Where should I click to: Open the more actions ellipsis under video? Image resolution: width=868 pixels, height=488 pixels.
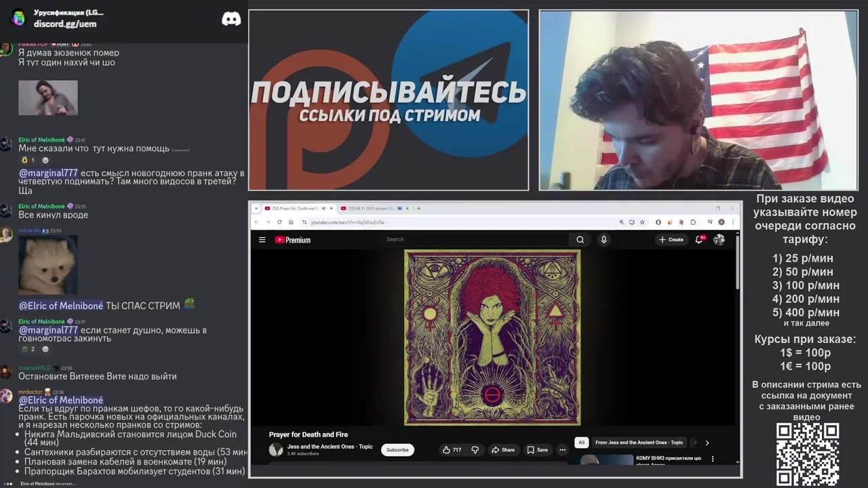(562, 449)
